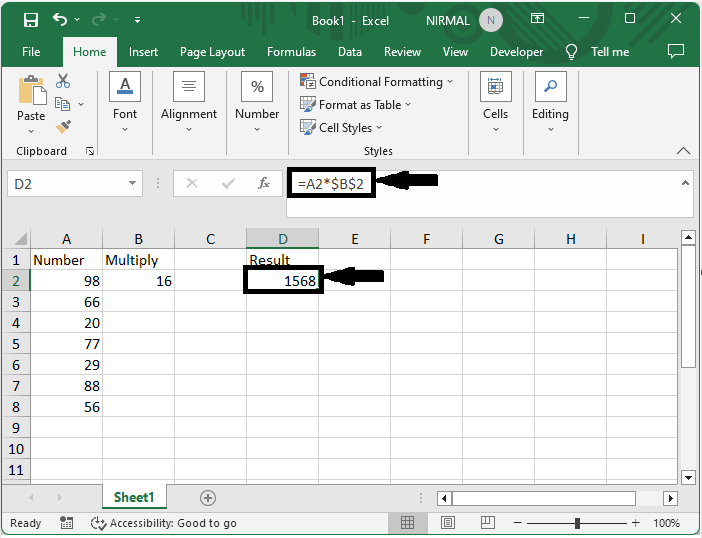
Task: Open the Developer tab
Action: pyautogui.click(x=516, y=52)
